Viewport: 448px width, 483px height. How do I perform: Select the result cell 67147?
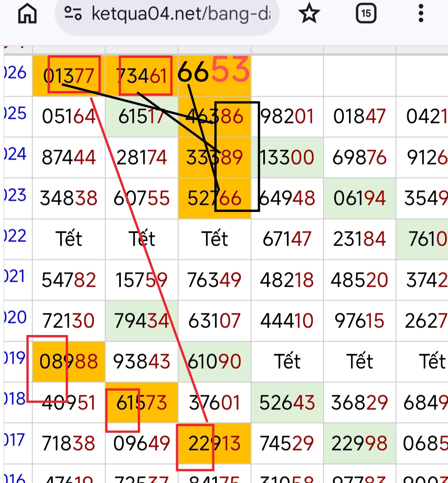(x=287, y=239)
